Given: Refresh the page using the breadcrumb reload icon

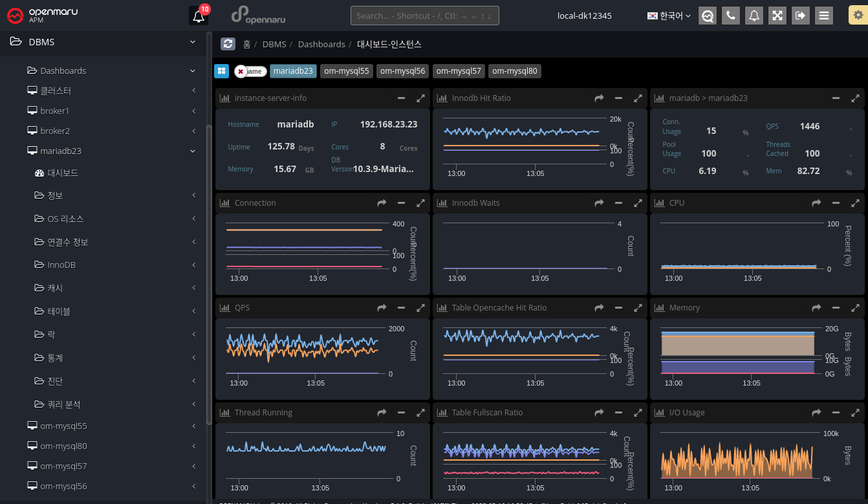Looking at the screenshot, I should click(228, 44).
